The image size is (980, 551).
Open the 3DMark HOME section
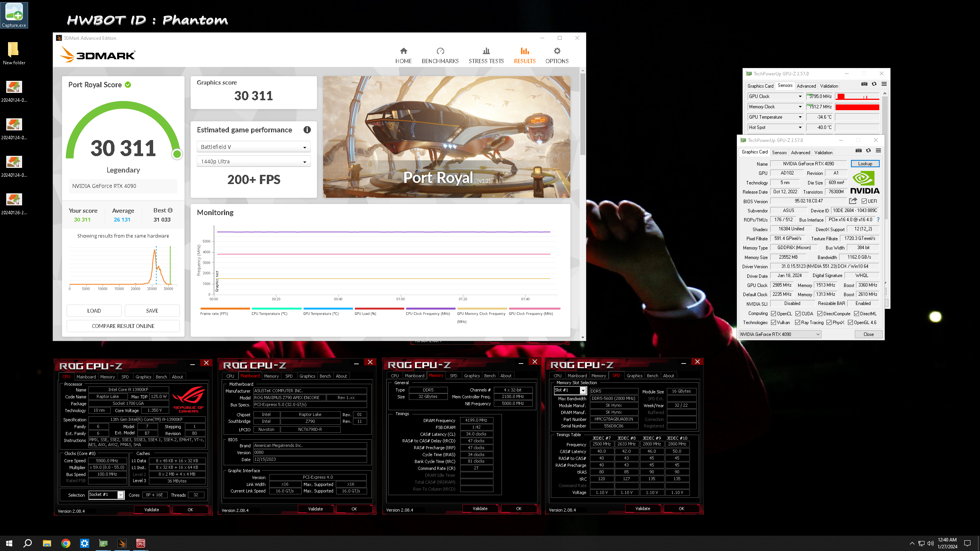[x=403, y=55]
